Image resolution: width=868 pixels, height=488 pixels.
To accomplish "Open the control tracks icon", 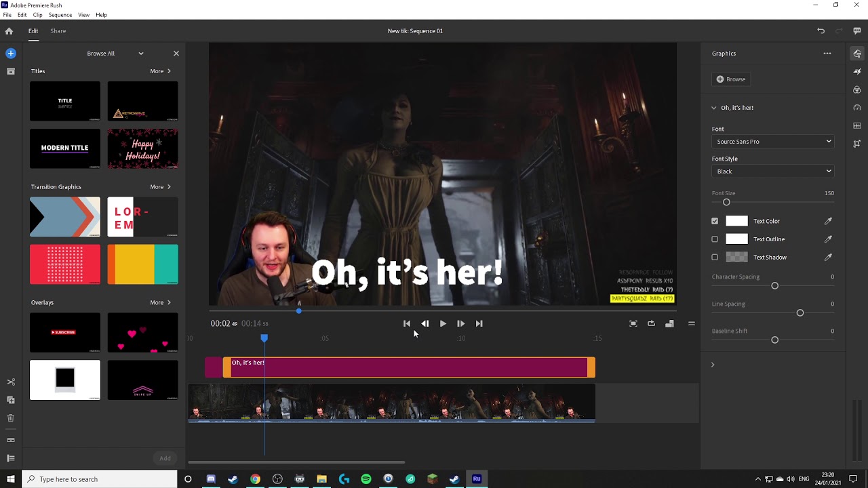I will pyautogui.click(x=10, y=440).
